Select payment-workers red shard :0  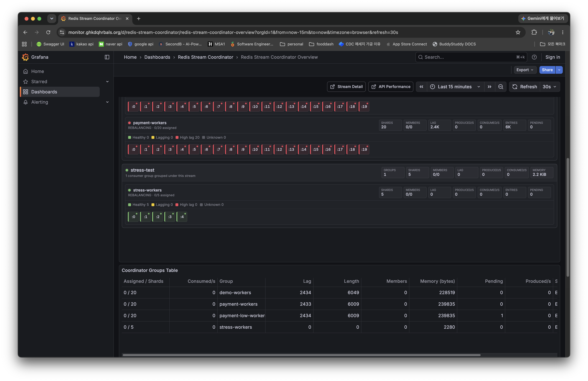[x=133, y=149]
